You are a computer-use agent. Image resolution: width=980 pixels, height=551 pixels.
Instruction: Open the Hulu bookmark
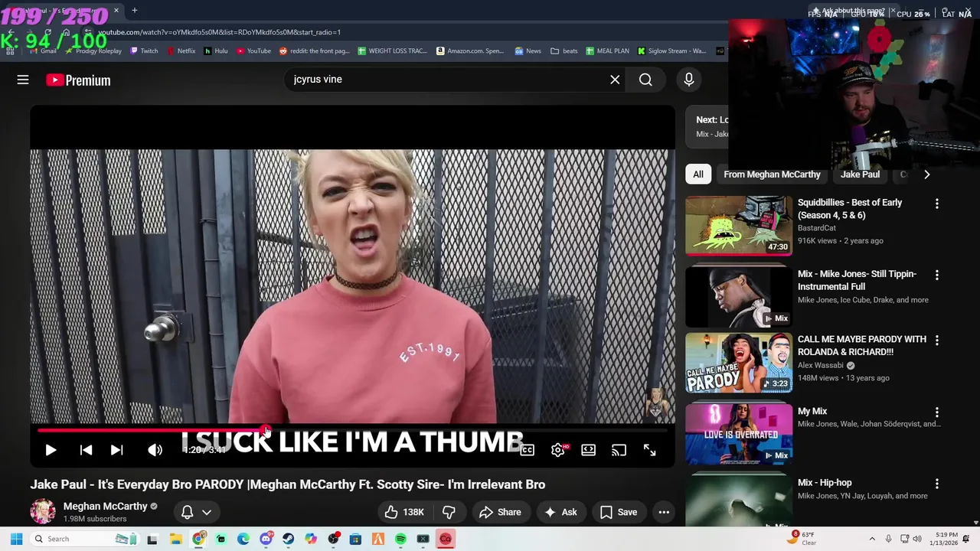pos(215,51)
